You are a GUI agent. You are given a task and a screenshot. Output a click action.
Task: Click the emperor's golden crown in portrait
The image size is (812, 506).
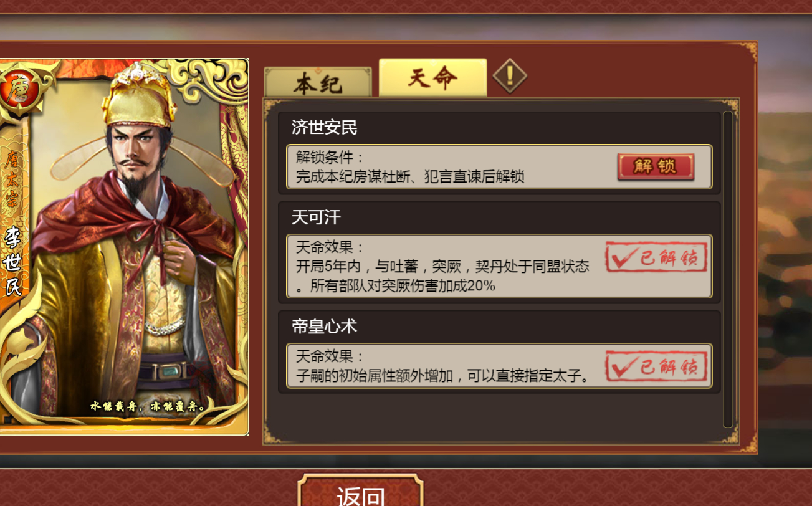[137, 95]
